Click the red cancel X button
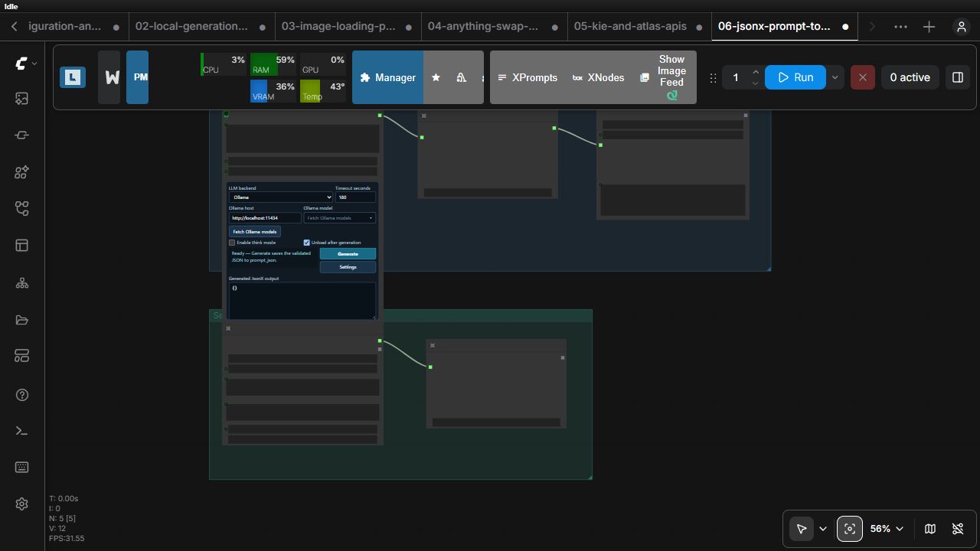 862,77
